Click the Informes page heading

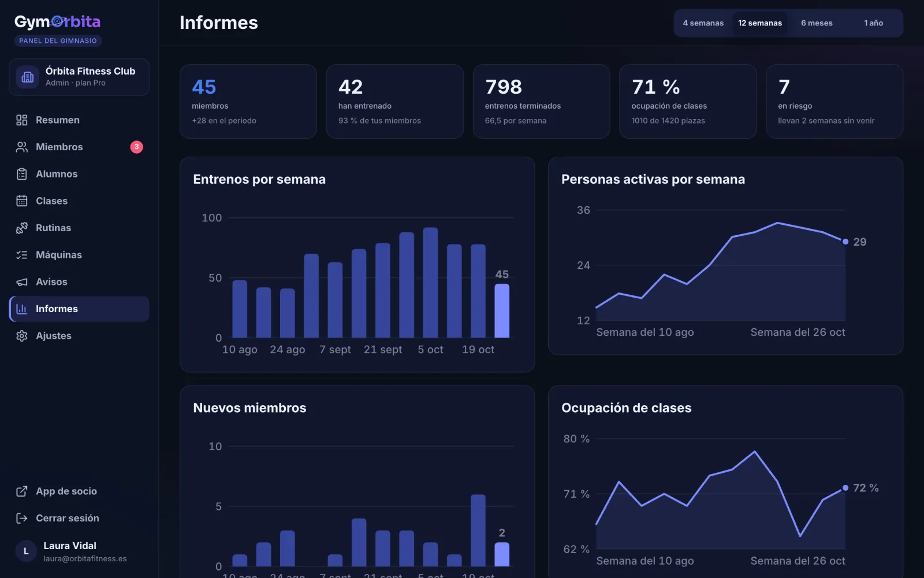[x=219, y=23]
